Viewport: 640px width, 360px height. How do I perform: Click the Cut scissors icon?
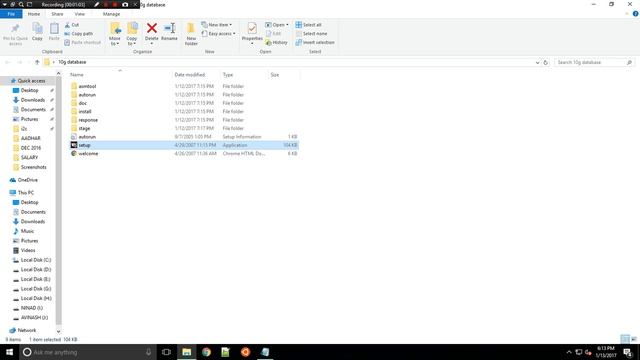[67, 25]
